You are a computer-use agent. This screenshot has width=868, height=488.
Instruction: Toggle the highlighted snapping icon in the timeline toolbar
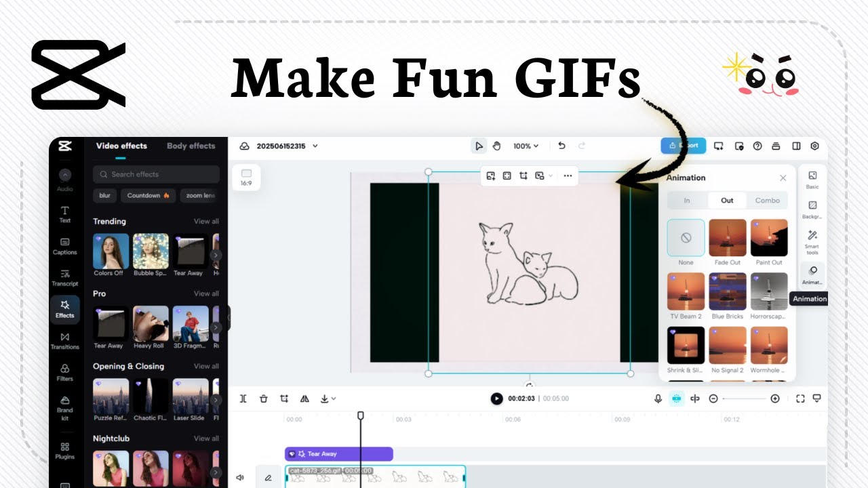click(x=676, y=399)
